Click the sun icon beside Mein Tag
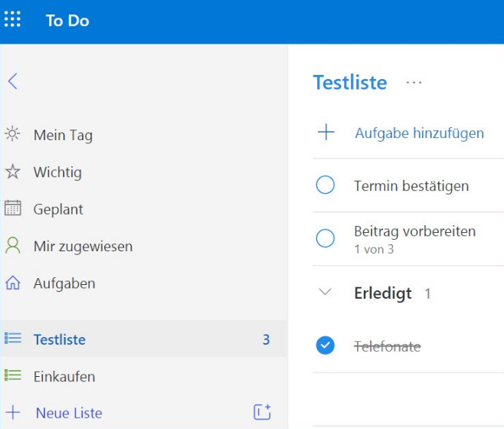Viewport: 504px width, 429px height. tap(12, 134)
